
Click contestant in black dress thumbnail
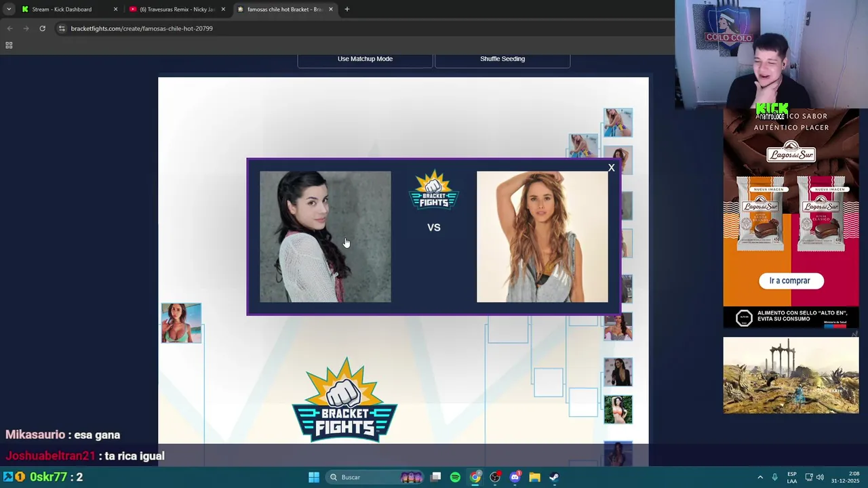coord(618,371)
